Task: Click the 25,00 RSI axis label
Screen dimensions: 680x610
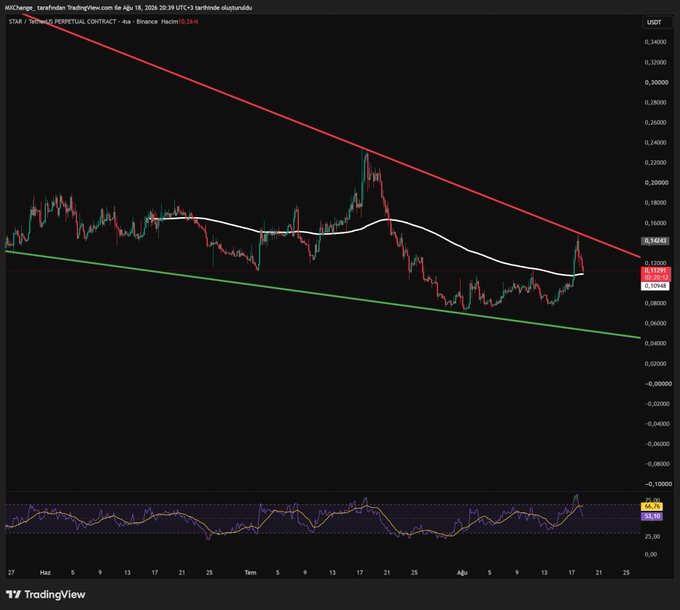Action: (653, 536)
